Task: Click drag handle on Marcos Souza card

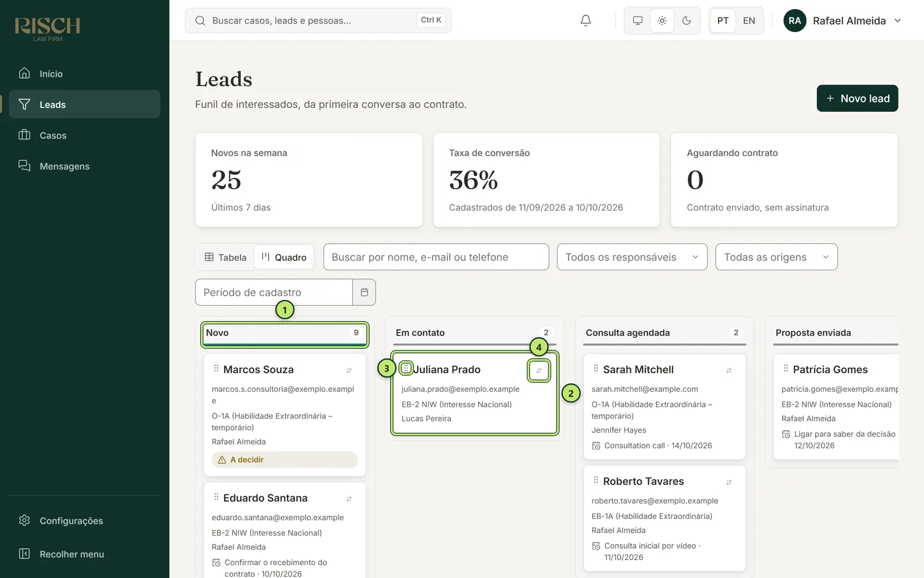Action: [216, 369]
